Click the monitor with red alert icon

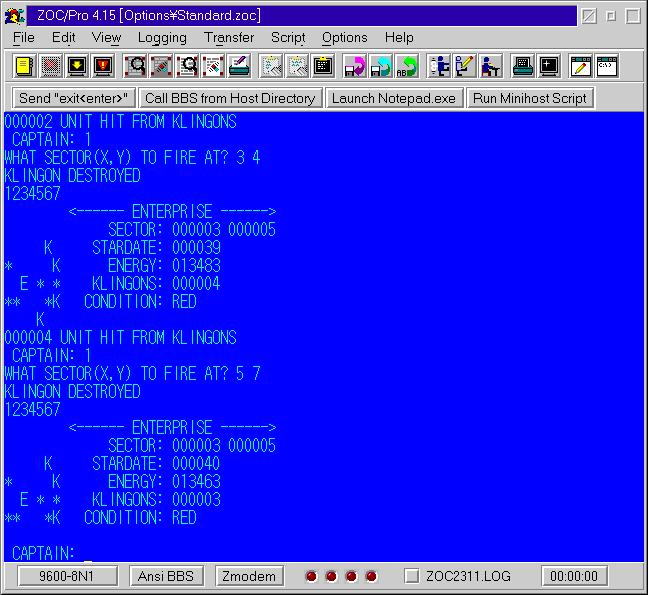pyautogui.click(x=103, y=66)
